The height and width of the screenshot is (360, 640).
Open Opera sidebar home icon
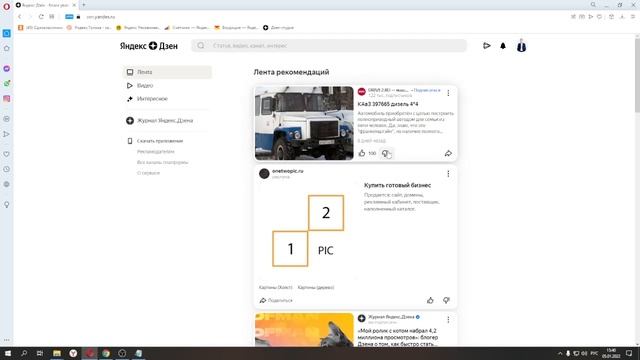pos(7,48)
